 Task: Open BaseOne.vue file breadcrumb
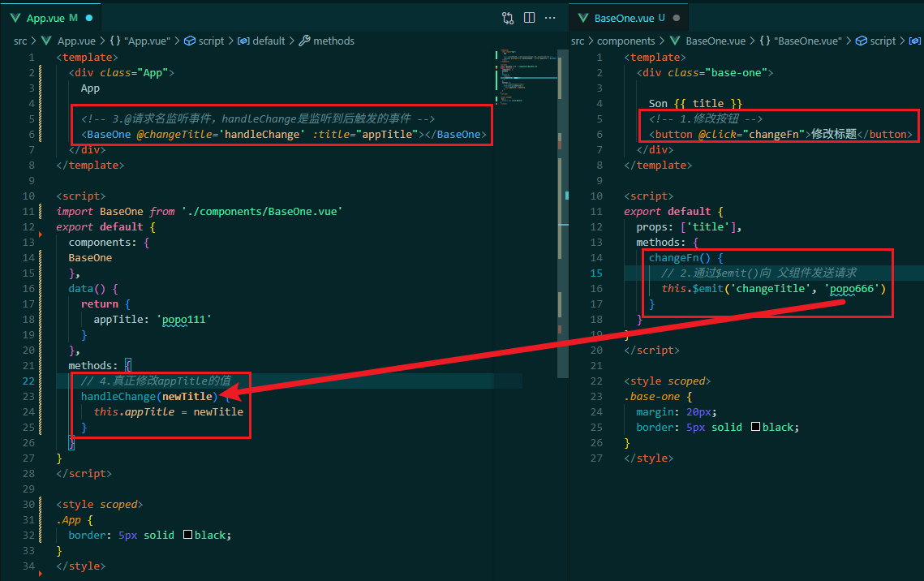707,41
